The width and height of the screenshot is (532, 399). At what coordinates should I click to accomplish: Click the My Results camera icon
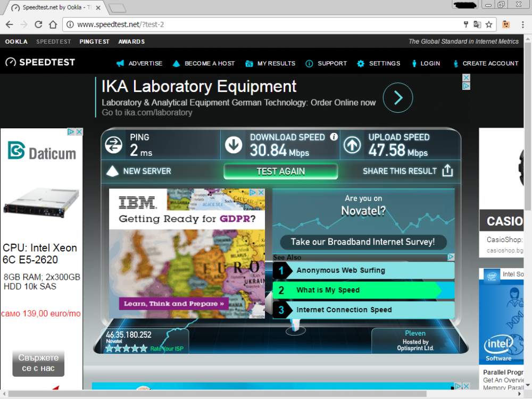point(249,63)
